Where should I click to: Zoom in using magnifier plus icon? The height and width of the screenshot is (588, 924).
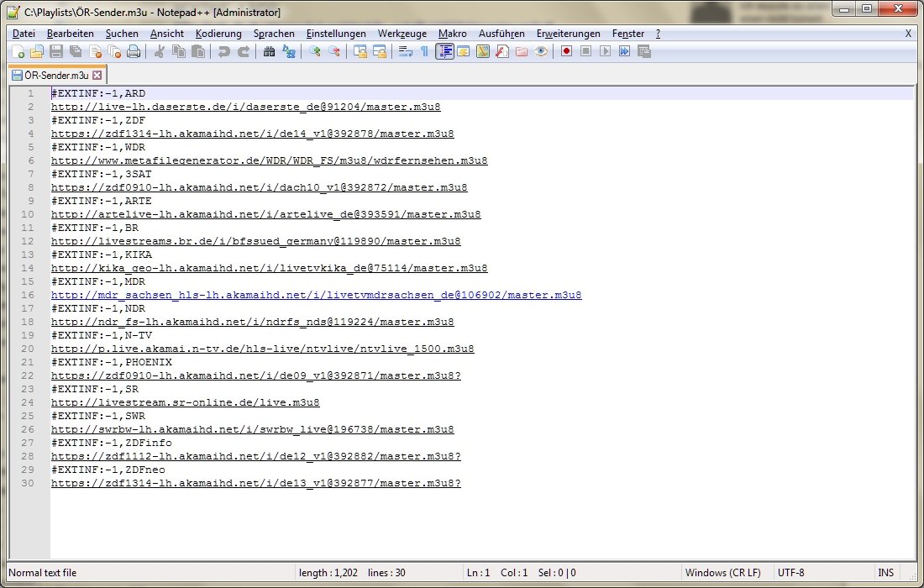315,52
